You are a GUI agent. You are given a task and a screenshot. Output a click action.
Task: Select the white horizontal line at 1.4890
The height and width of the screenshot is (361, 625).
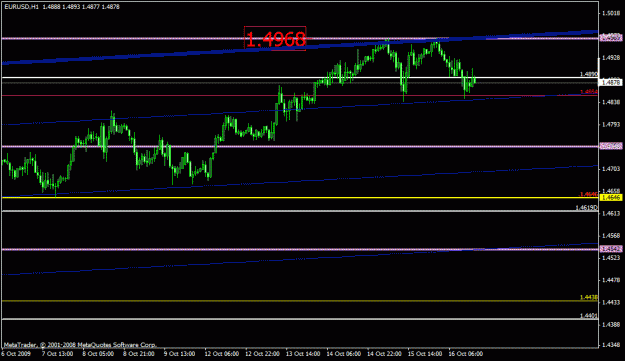300,78
